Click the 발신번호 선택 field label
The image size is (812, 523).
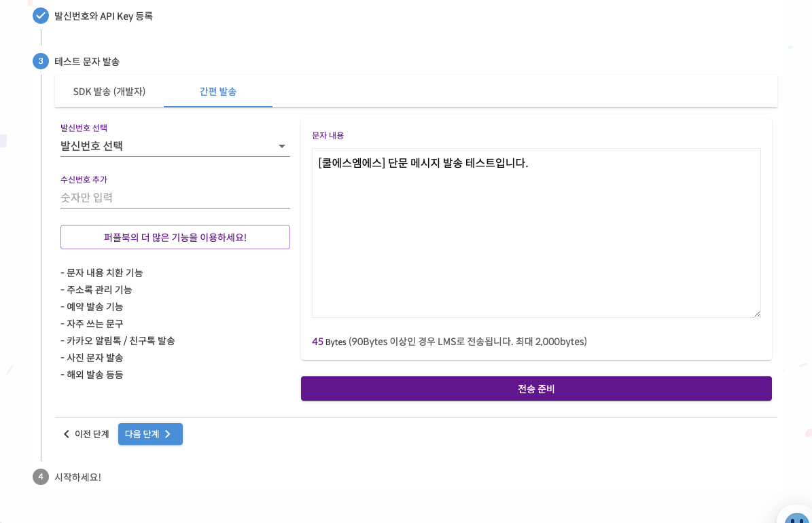point(84,128)
